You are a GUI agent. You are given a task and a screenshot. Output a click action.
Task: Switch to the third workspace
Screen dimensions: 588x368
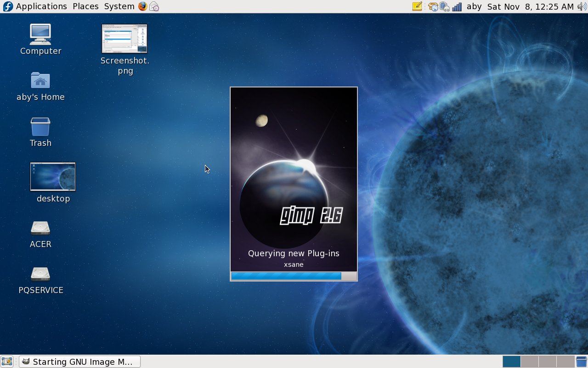click(548, 362)
